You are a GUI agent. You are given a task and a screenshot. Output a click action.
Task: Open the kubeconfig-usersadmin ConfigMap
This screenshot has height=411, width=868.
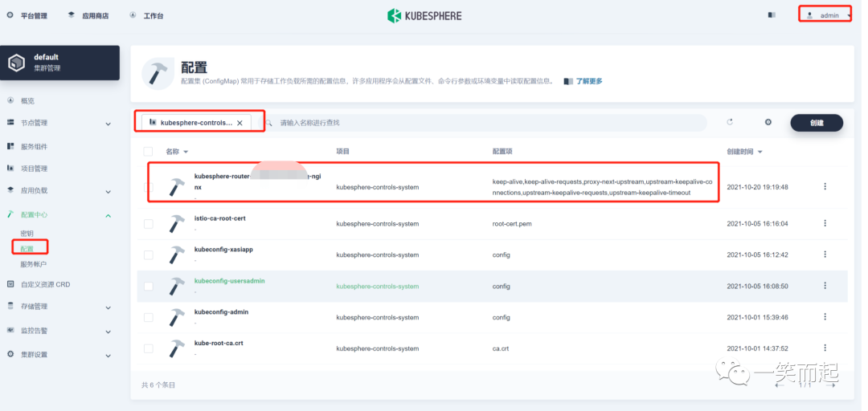click(x=230, y=281)
